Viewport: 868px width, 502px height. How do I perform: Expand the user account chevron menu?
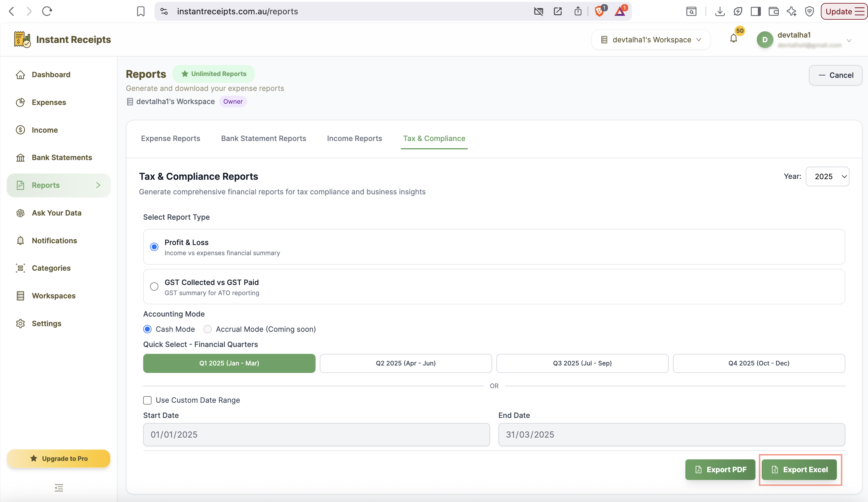point(849,40)
